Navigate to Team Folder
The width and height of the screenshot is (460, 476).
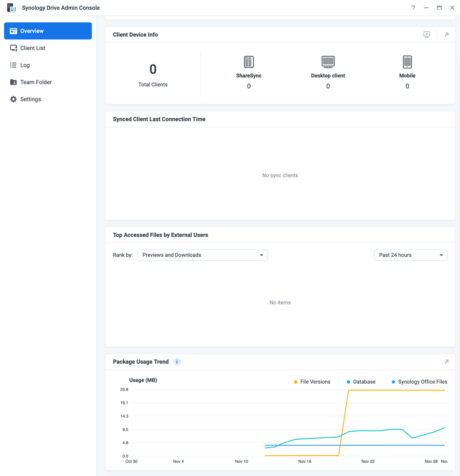[x=36, y=82]
